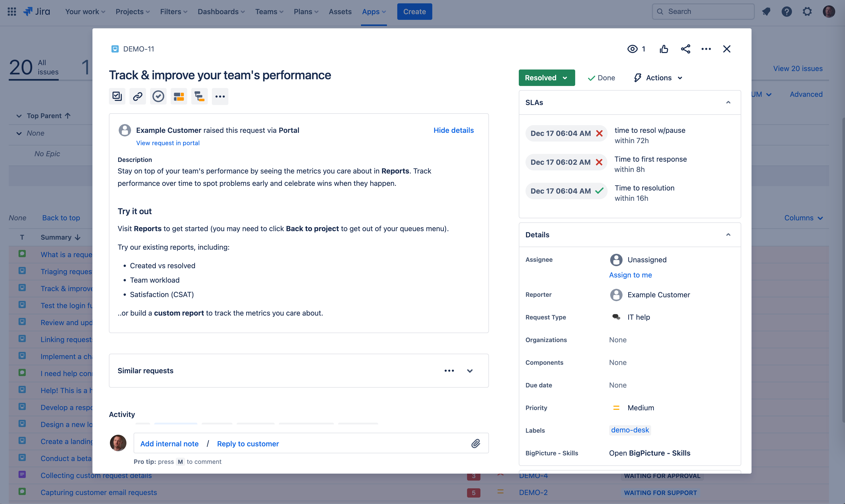Open the Projects menu

click(132, 12)
